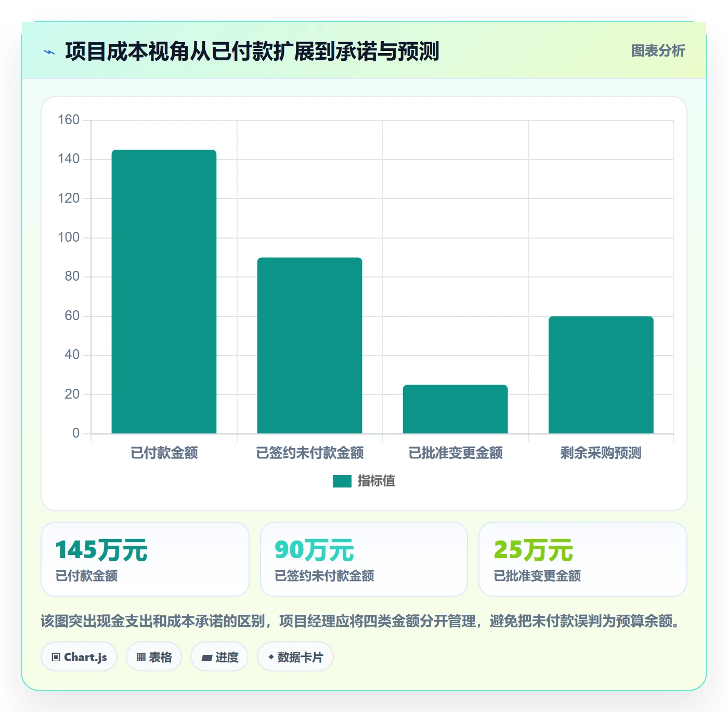Open the 数据卡片 tag chip
This screenshot has height=712, width=728.
coord(295,657)
